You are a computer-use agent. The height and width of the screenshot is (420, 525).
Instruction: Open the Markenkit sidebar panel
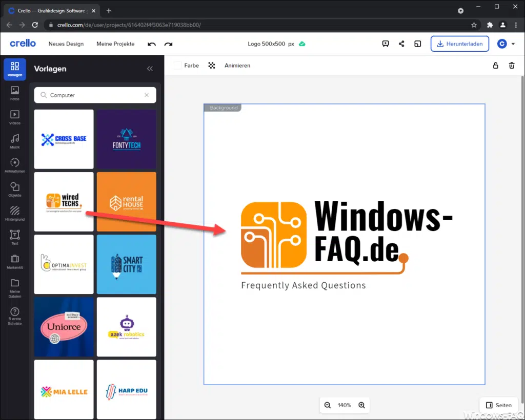point(15,262)
